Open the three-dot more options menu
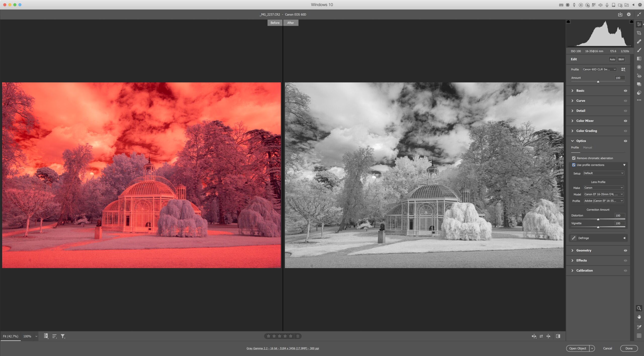 click(639, 100)
